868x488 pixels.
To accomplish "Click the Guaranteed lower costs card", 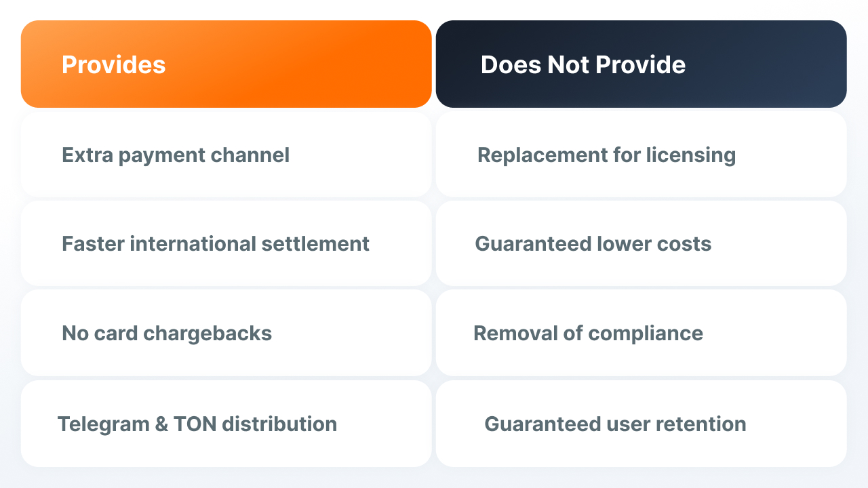I will tap(642, 243).
